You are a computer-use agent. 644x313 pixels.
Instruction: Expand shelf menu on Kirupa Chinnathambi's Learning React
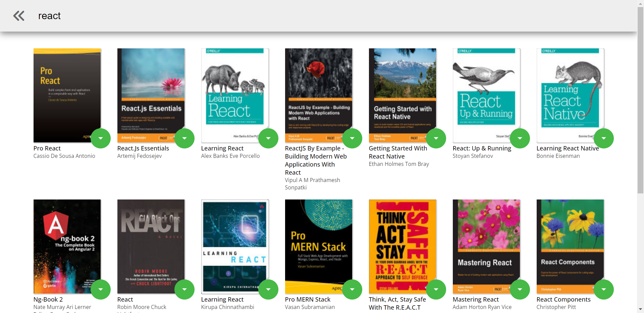point(268,289)
